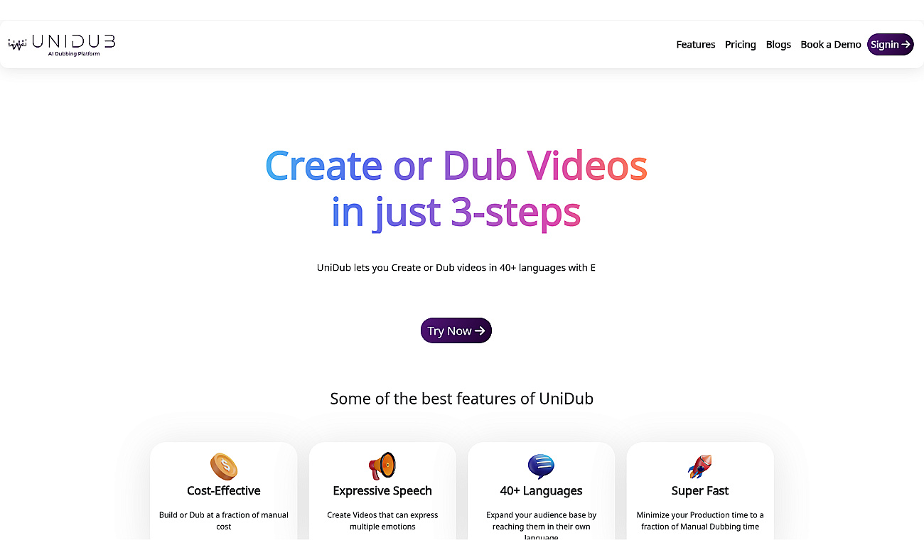Open the Blogs link in navigation
Screen dimensions: 924x560
[778, 44]
